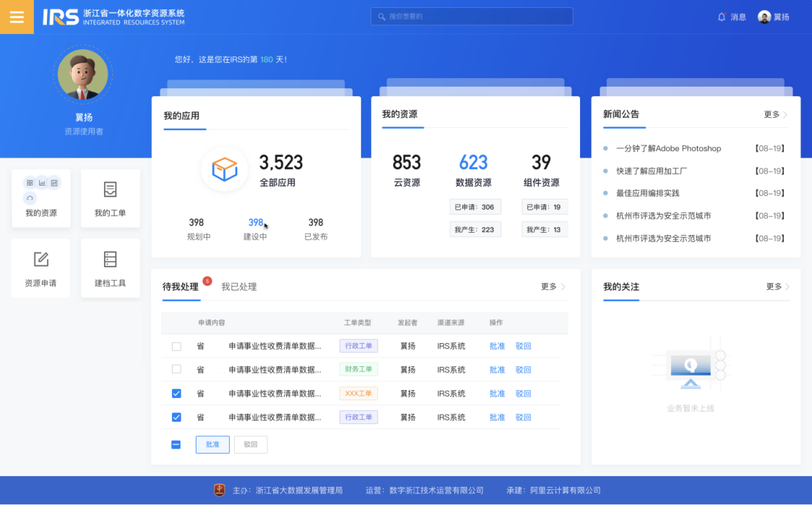Open the 建档工具 archive tool icon
The image size is (812, 505).
[x=110, y=258]
